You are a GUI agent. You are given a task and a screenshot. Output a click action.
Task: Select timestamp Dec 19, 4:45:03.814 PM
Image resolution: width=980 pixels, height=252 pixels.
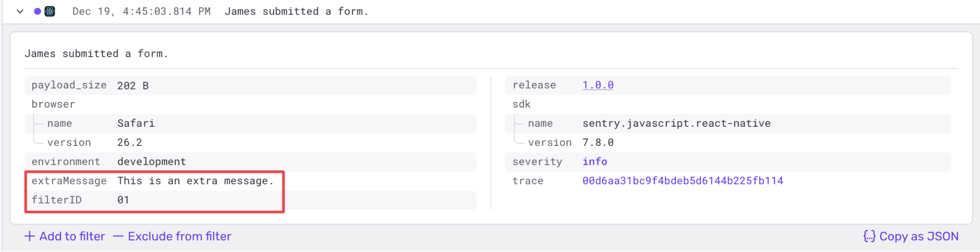[x=142, y=11]
